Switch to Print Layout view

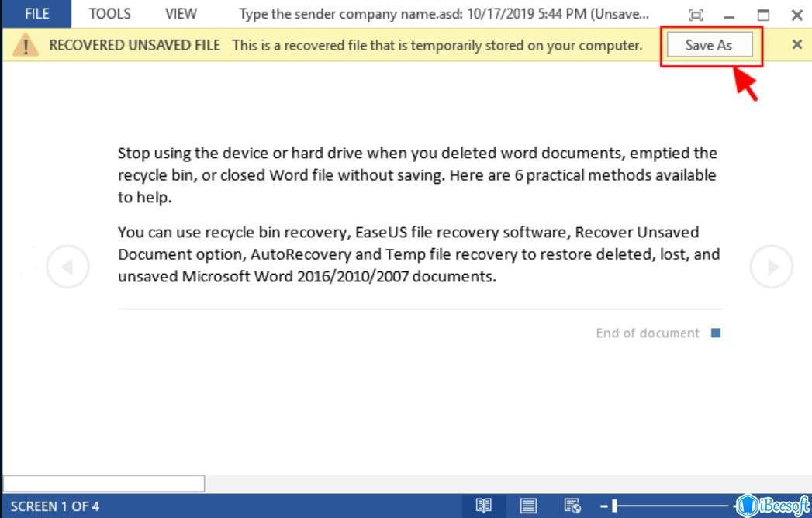pos(528,506)
